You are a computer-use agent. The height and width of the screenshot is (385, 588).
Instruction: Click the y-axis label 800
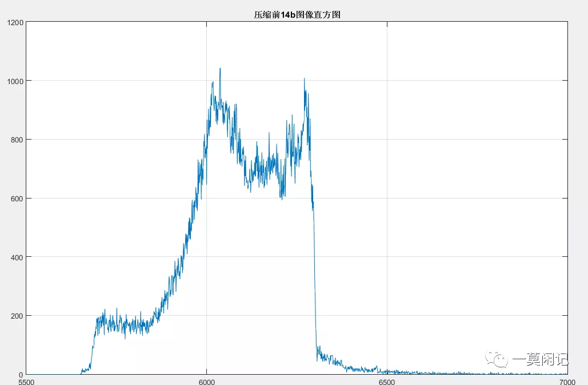tap(17, 140)
